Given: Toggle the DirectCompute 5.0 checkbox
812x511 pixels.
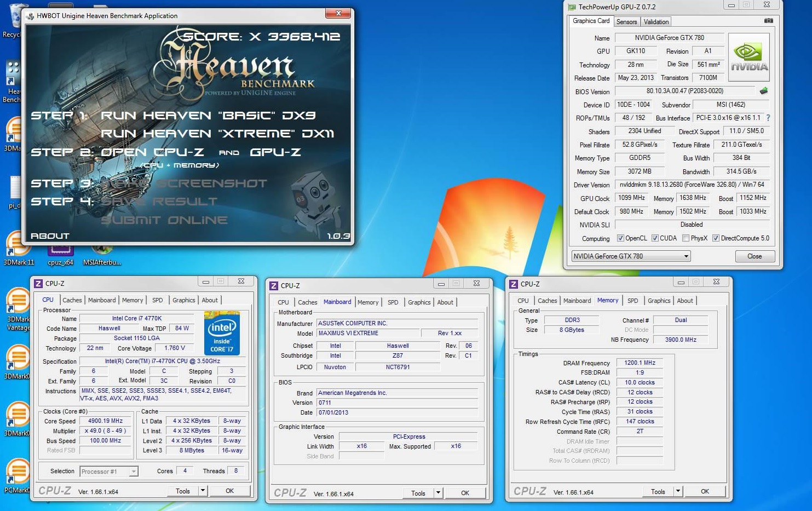Looking at the screenshot, I should (716, 238).
